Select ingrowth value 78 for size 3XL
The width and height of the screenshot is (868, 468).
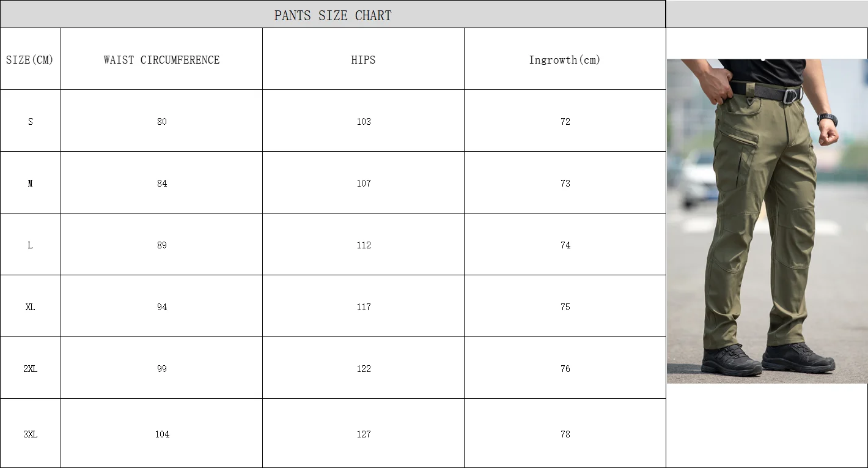click(x=565, y=434)
